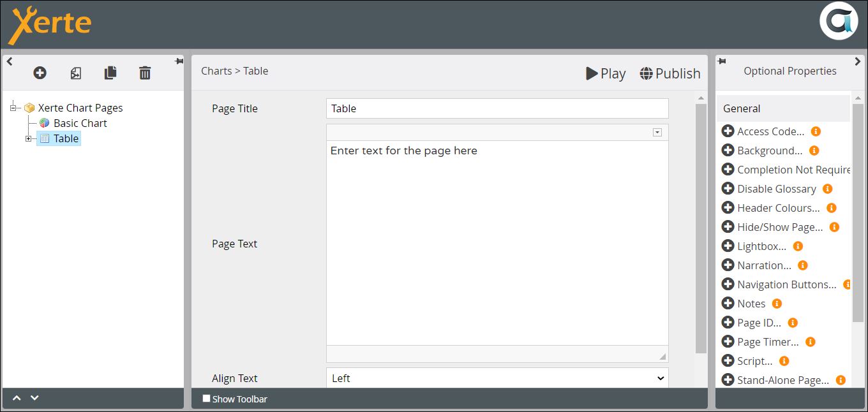Click the add new page plus icon
Screen dimensions: 868x412
pyautogui.click(x=40, y=73)
